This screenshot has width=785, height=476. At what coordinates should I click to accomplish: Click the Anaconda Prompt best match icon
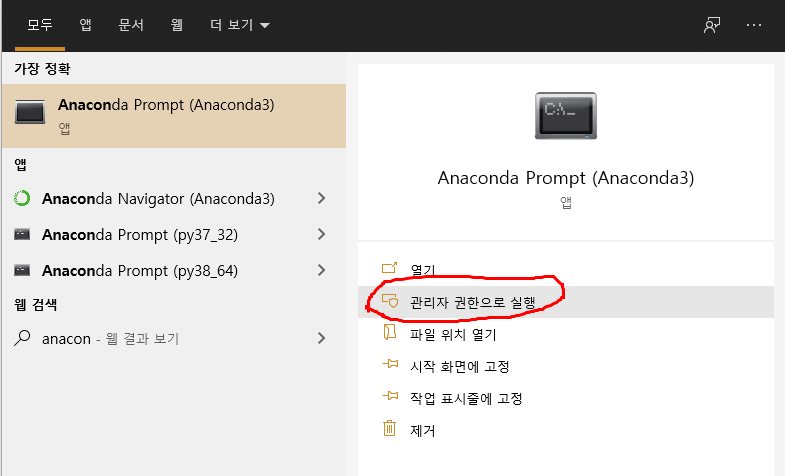tap(30, 111)
